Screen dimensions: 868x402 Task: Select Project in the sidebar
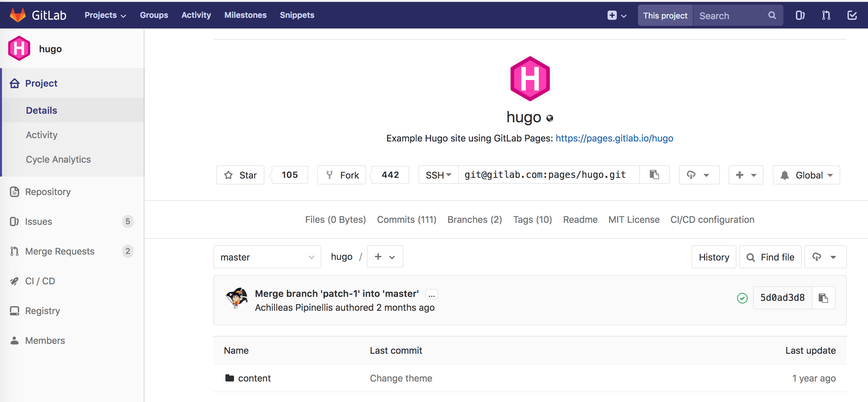coord(73,83)
